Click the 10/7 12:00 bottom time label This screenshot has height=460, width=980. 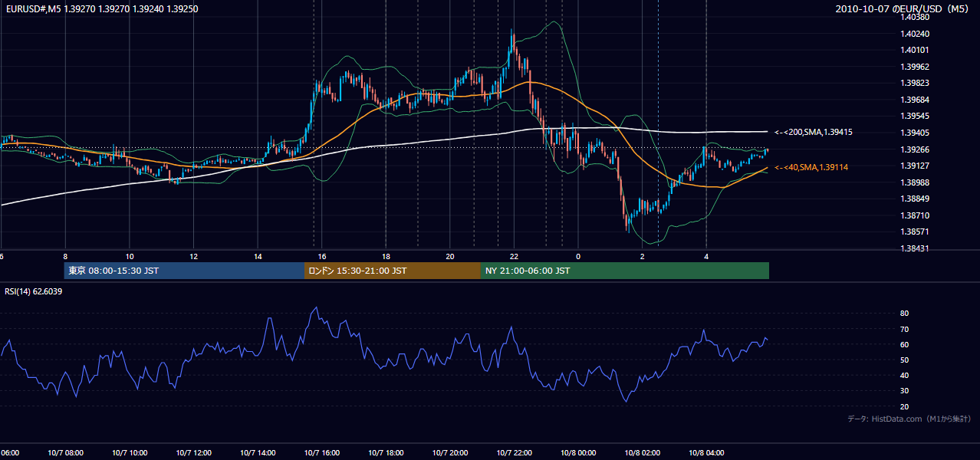(194, 453)
